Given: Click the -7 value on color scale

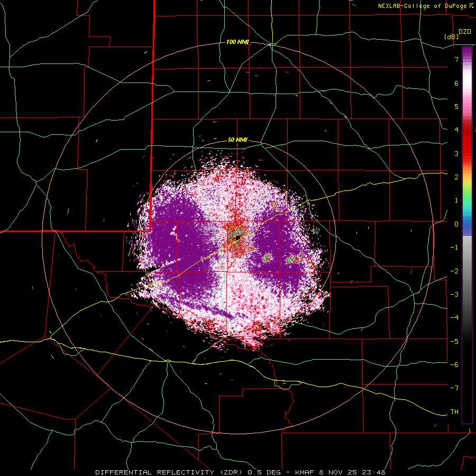Looking at the screenshot, I should coord(454,388).
